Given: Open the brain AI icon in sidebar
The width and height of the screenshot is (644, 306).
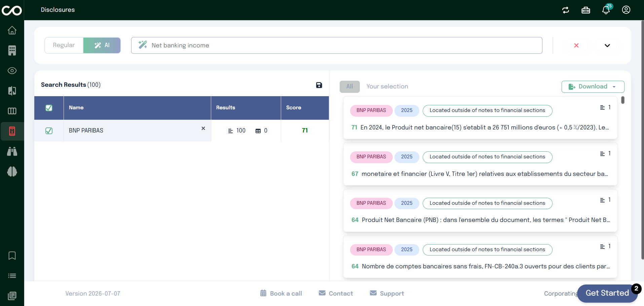Looking at the screenshot, I should (12, 171).
